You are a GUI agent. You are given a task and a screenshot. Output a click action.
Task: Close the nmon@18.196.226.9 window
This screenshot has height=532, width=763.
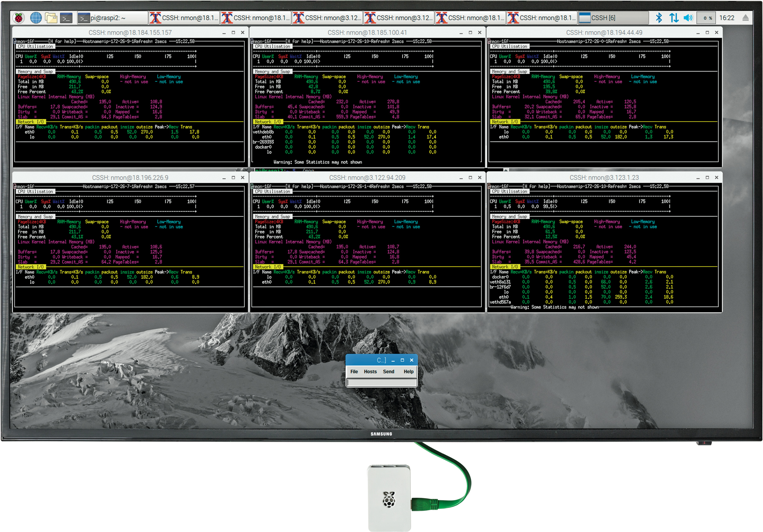(x=243, y=178)
